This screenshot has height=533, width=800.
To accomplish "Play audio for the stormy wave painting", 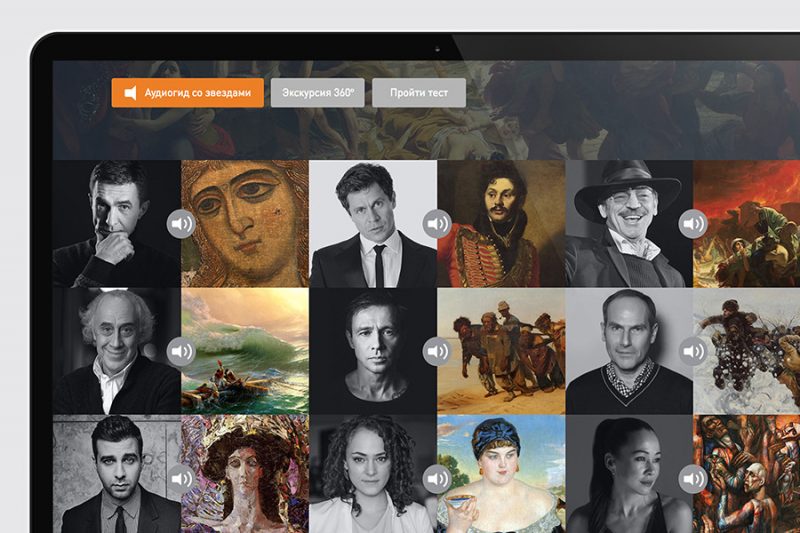I will 181,351.
